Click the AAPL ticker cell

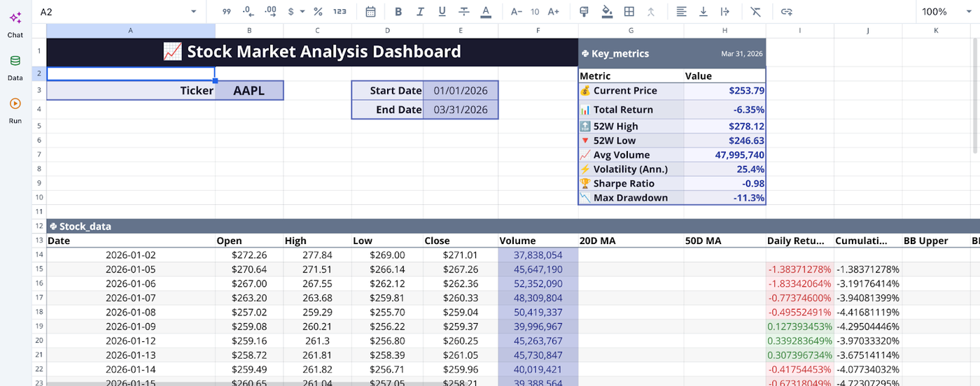coord(249,90)
